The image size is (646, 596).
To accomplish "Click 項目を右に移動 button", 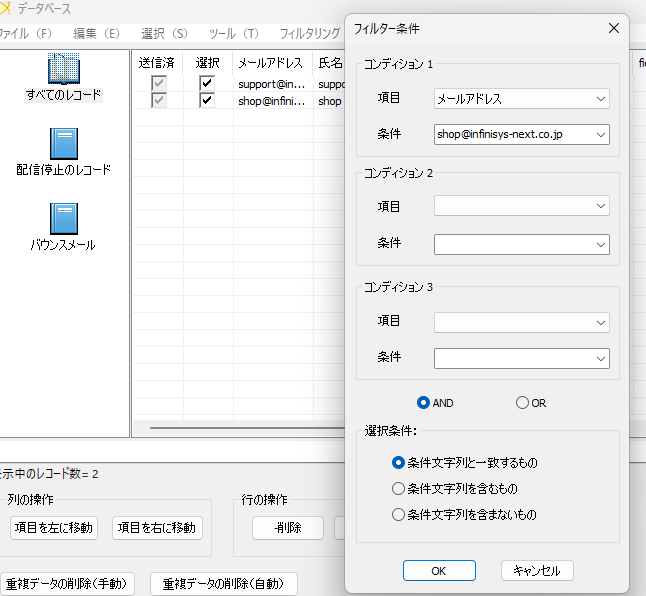I will coord(157,528).
